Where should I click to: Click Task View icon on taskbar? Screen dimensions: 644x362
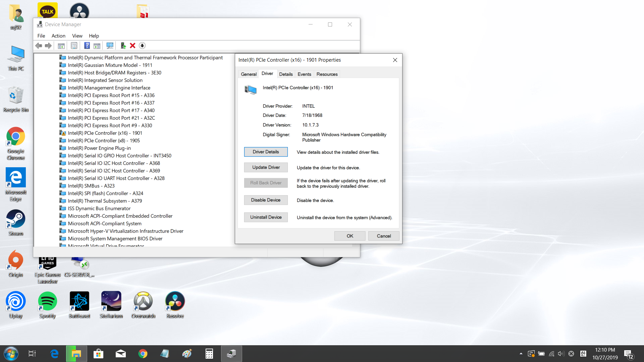[32, 354]
